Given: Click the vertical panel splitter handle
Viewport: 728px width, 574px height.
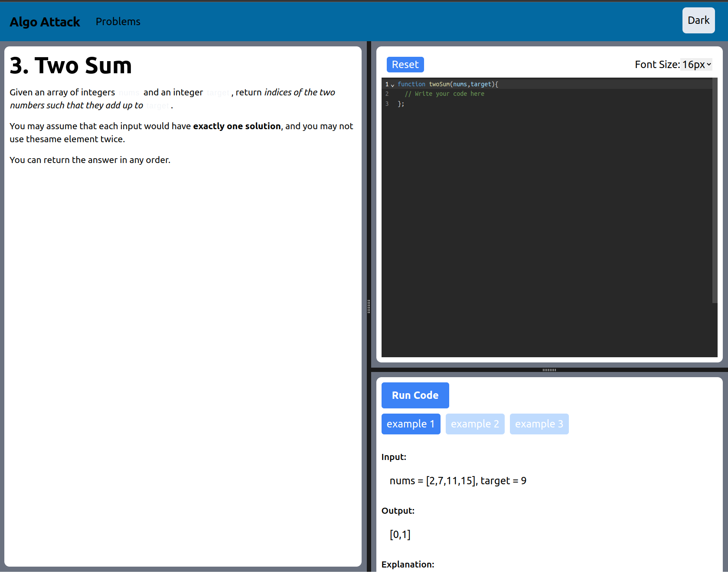Looking at the screenshot, I should pos(369,307).
